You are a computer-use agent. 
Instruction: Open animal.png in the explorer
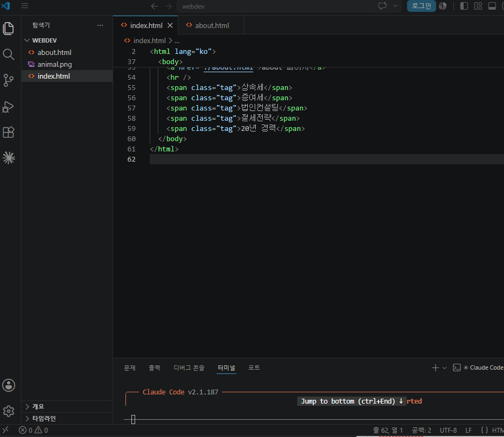point(67,64)
